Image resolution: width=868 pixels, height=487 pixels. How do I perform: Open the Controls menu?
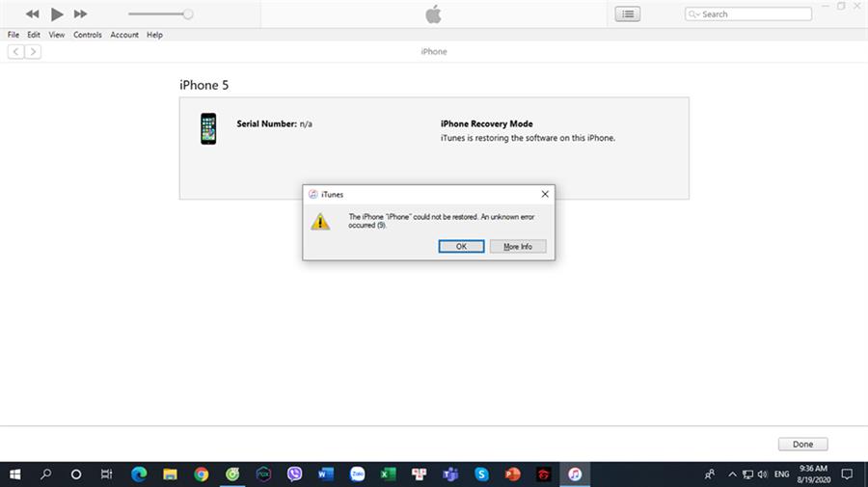(88, 35)
